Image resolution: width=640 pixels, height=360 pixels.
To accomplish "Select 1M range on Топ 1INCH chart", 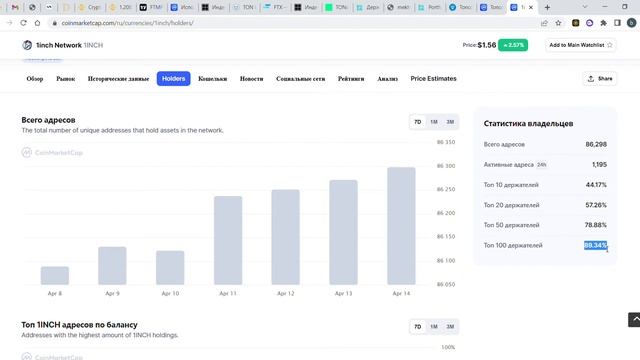I will [434, 327].
